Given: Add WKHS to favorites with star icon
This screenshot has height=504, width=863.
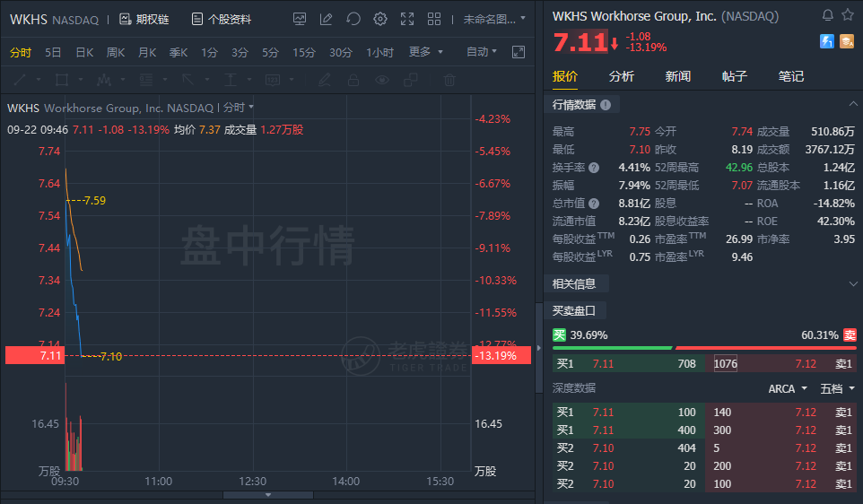Looking at the screenshot, I should [x=848, y=15].
